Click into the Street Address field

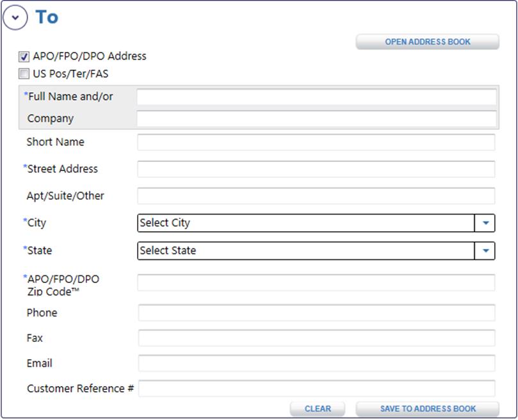click(x=316, y=169)
